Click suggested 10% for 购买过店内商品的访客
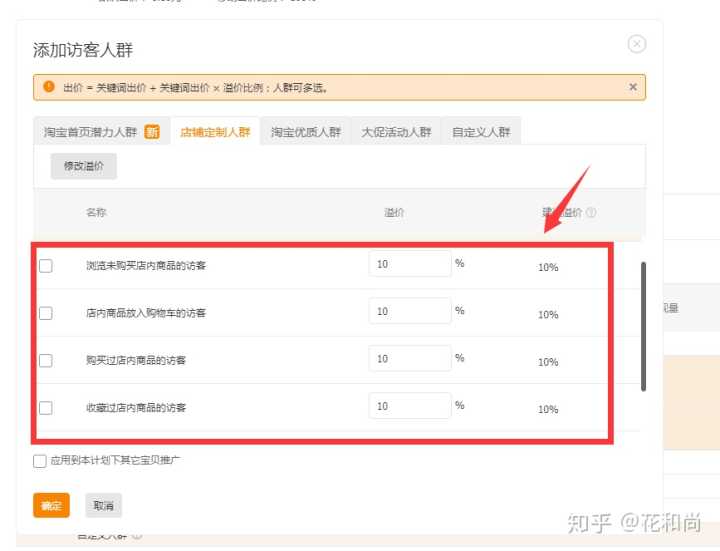The height and width of the screenshot is (551, 720). tap(548, 362)
